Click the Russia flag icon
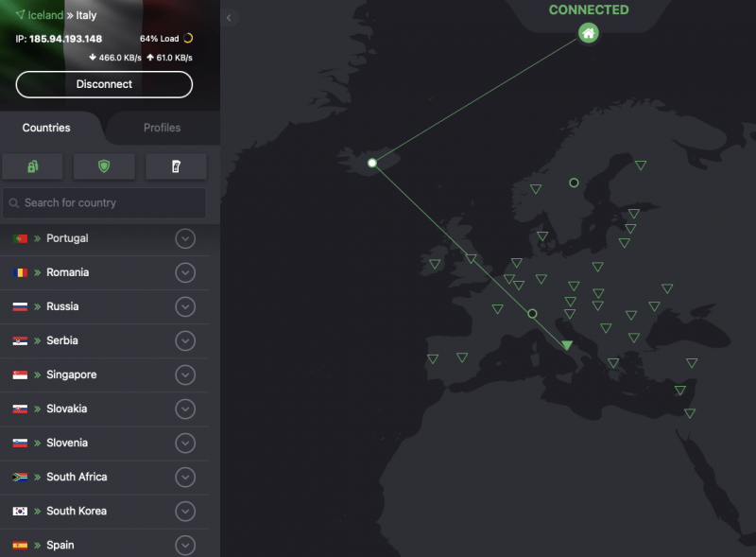756x557 pixels. [22, 306]
